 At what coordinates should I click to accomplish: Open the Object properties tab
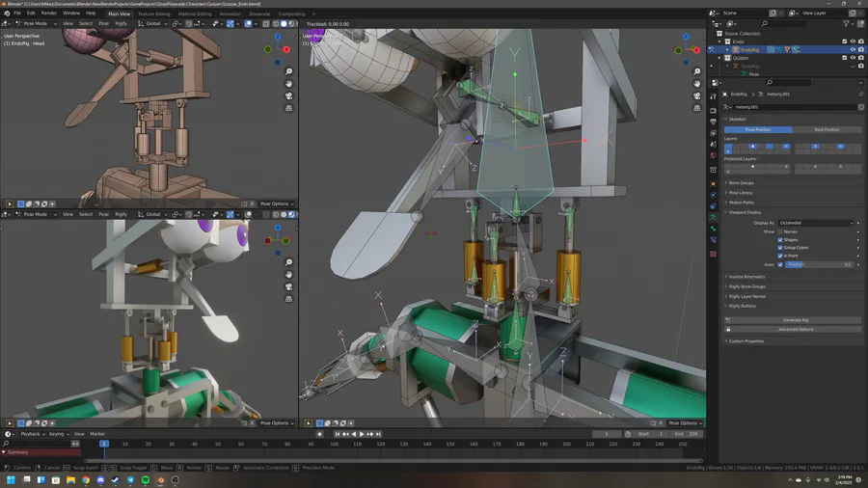click(713, 183)
